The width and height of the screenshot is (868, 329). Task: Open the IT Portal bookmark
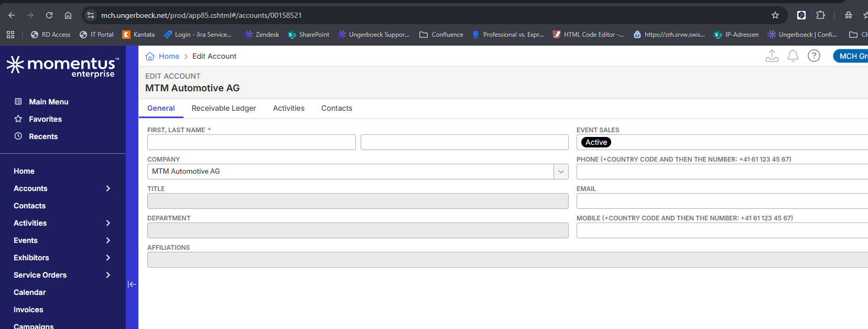[x=96, y=35]
